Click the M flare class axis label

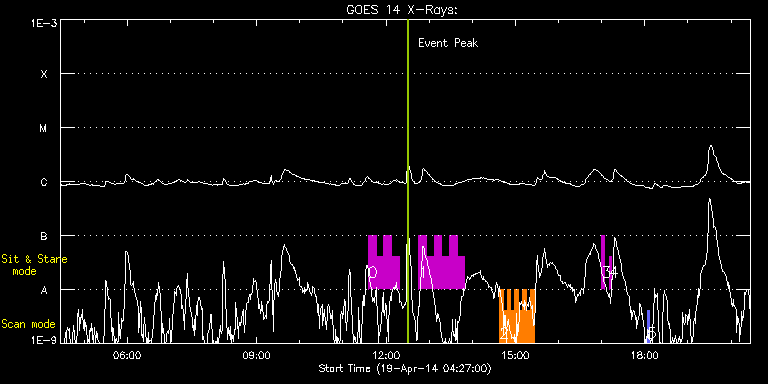tap(44, 128)
